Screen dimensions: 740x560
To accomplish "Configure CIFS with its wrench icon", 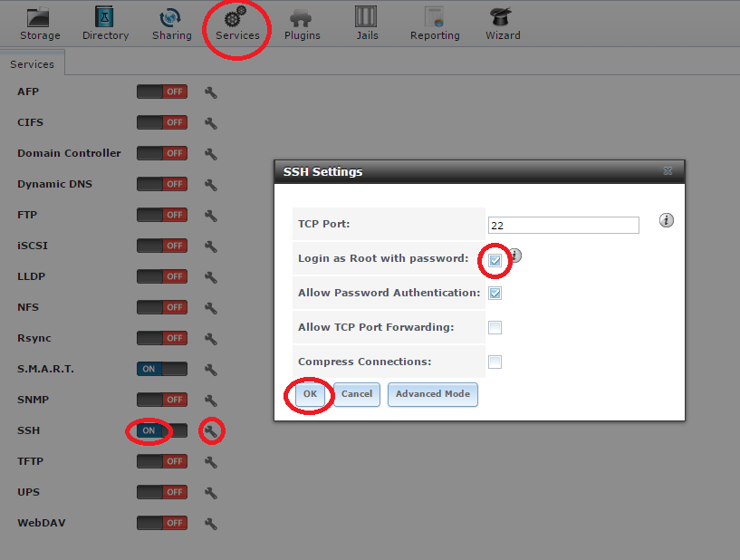I will [211, 123].
